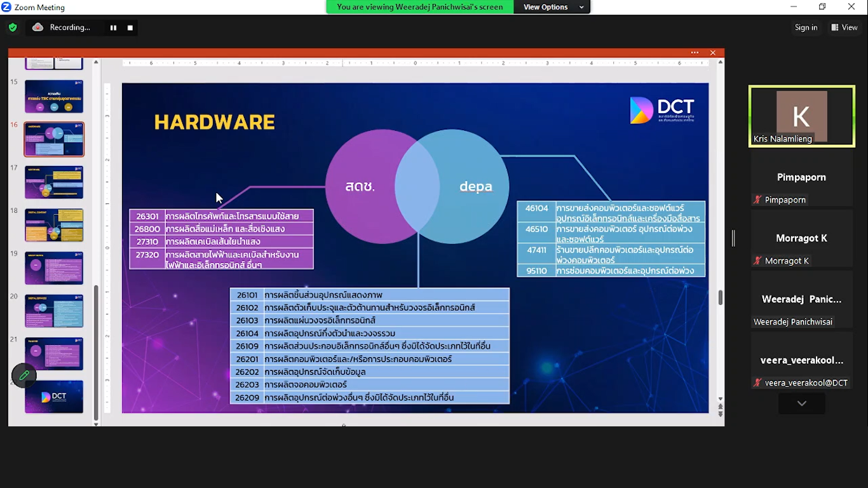Select slide 16 HARDWARE thumbnail
This screenshot has height=488, width=868.
coord(54,139)
